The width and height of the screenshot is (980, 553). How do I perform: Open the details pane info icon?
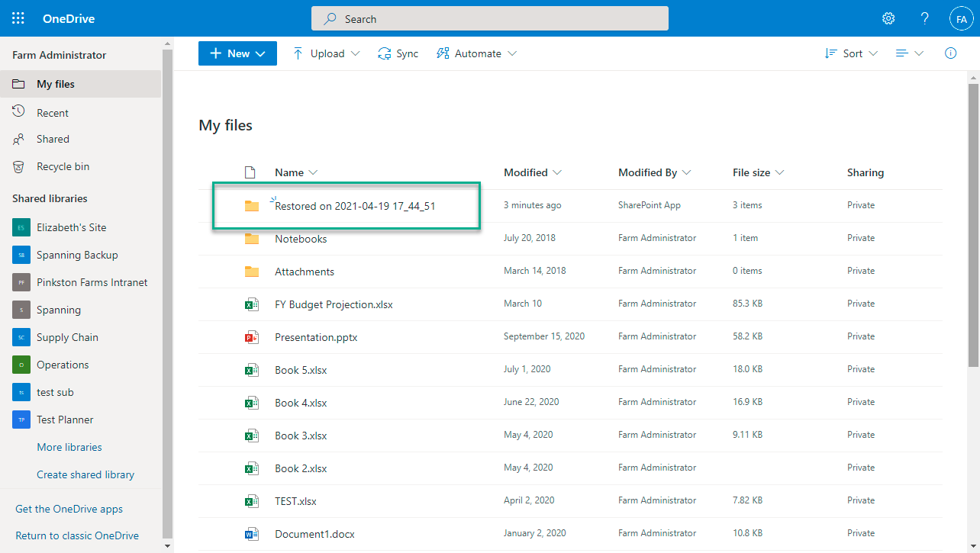tap(950, 53)
